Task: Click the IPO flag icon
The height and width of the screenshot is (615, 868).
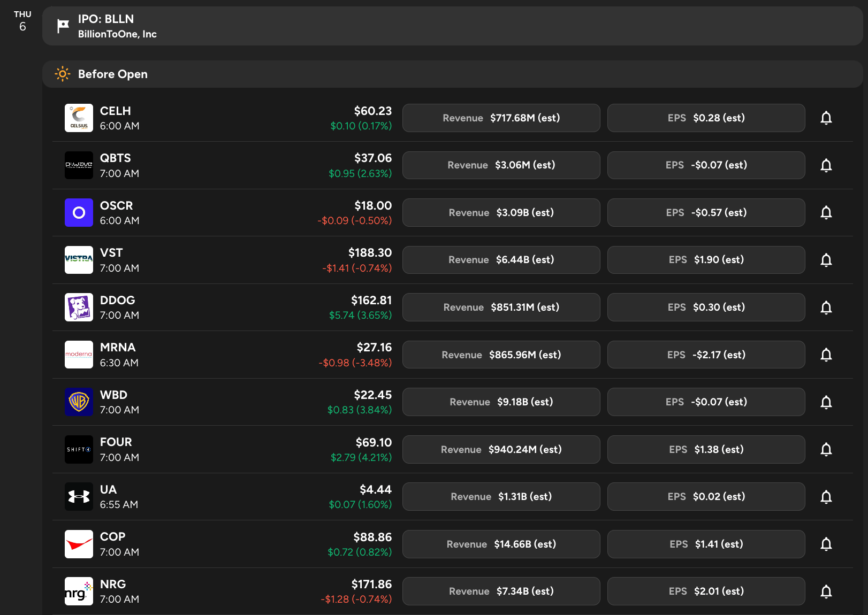Action: (63, 26)
